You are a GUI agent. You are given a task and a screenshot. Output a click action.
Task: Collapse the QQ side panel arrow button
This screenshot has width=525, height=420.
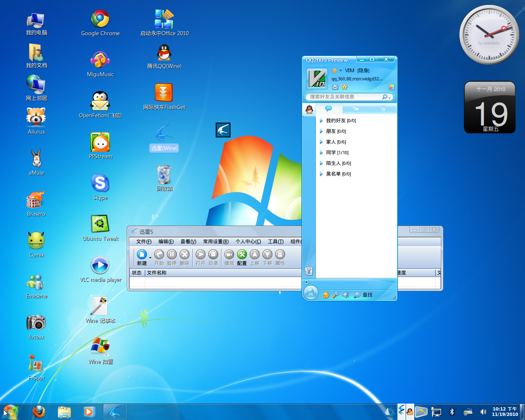pos(306,282)
